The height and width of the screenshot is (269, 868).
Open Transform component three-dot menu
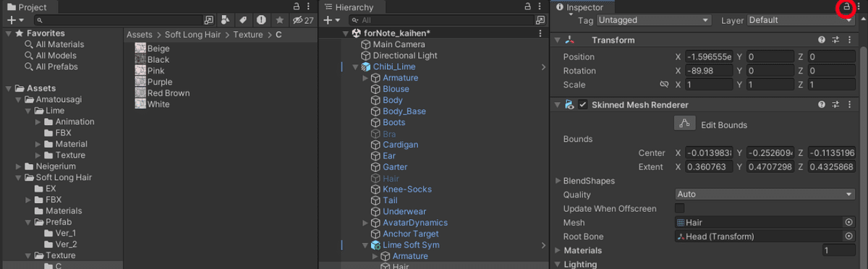point(848,40)
